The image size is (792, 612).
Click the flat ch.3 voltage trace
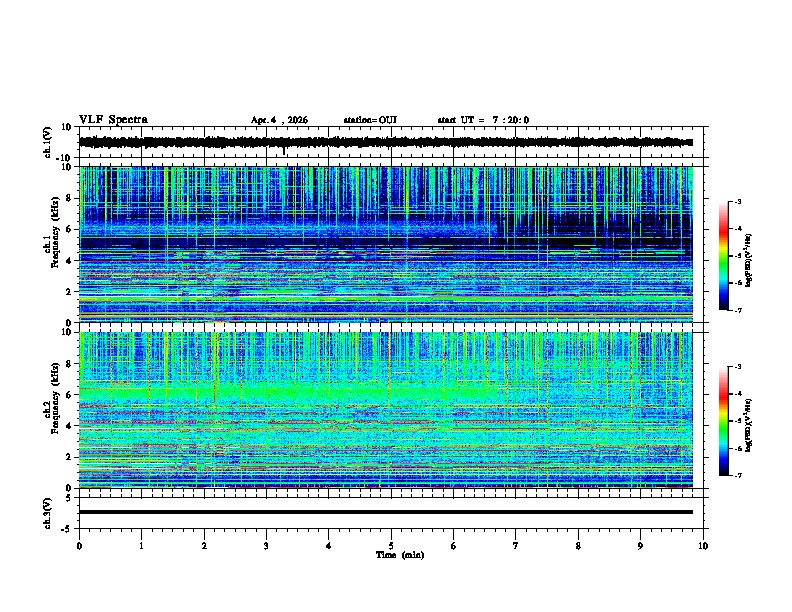(x=385, y=512)
